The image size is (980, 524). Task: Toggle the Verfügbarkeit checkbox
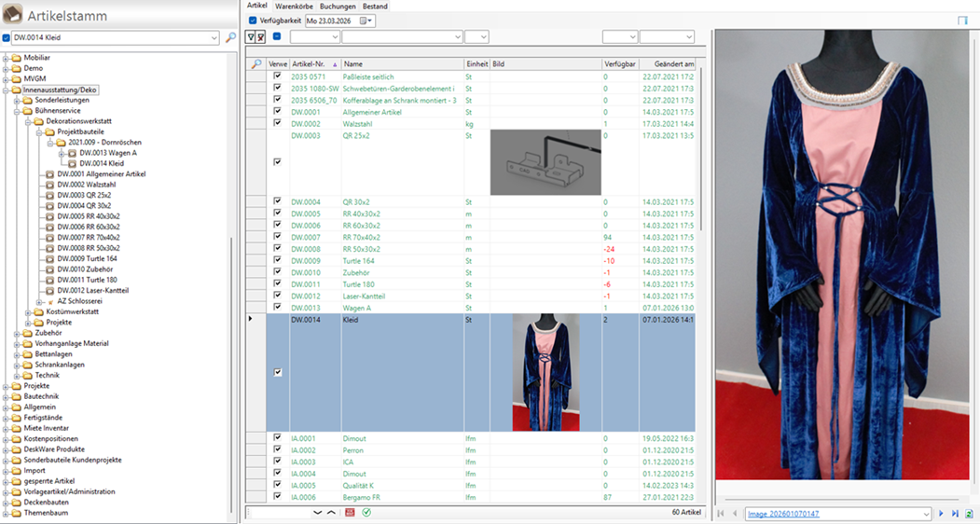tap(253, 21)
